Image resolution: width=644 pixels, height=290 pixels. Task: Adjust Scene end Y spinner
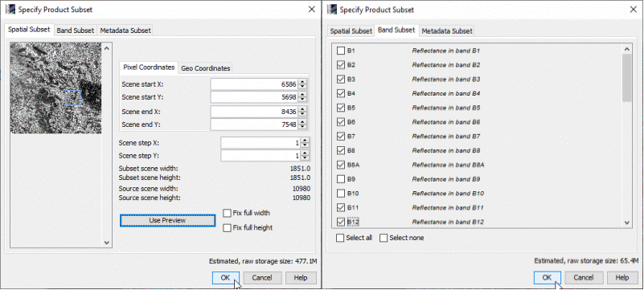pyautogui.click(x=302, y=125)
